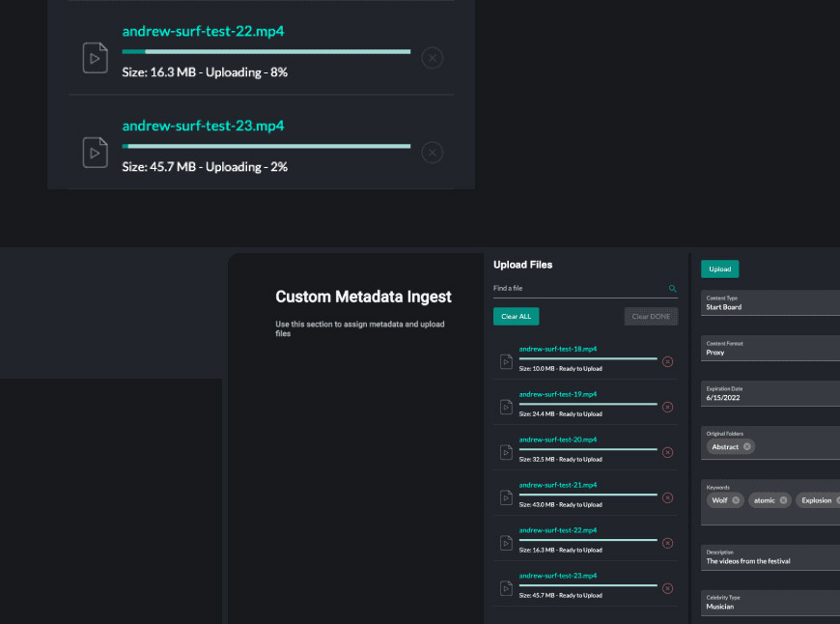Screen dimensions: 840x624
Task: Cancel the andrew-surf-test-23.mp4 upload at 2%
Action: click(x=433, y=152)
